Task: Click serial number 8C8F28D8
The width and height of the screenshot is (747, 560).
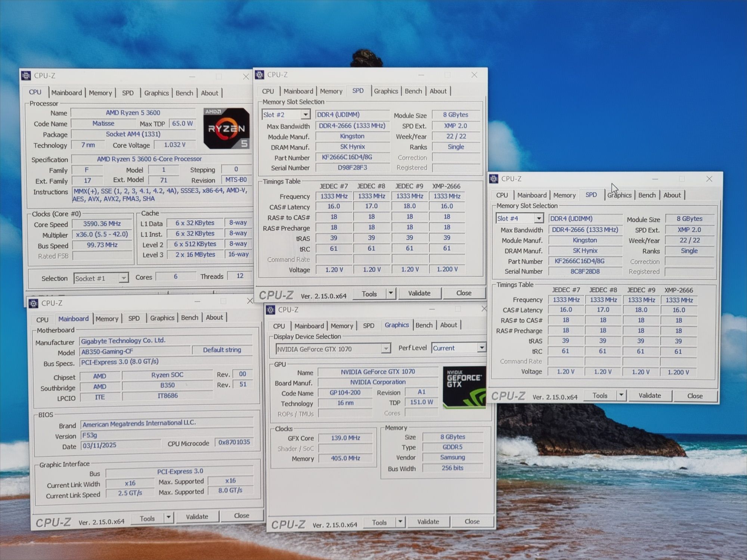Action: [585, 271]
